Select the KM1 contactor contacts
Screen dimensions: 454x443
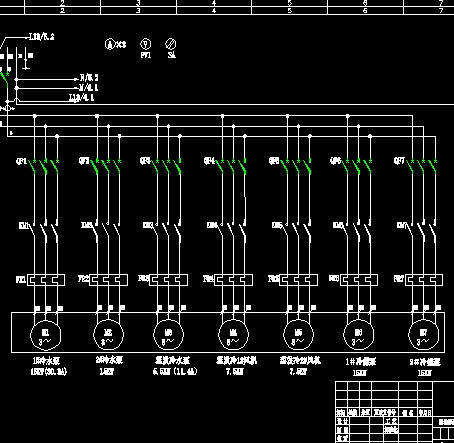pyautogui.click(x=44, y=232)
